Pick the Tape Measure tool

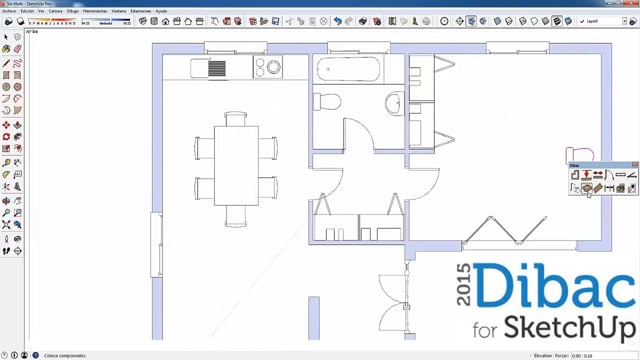click(6, 163)
